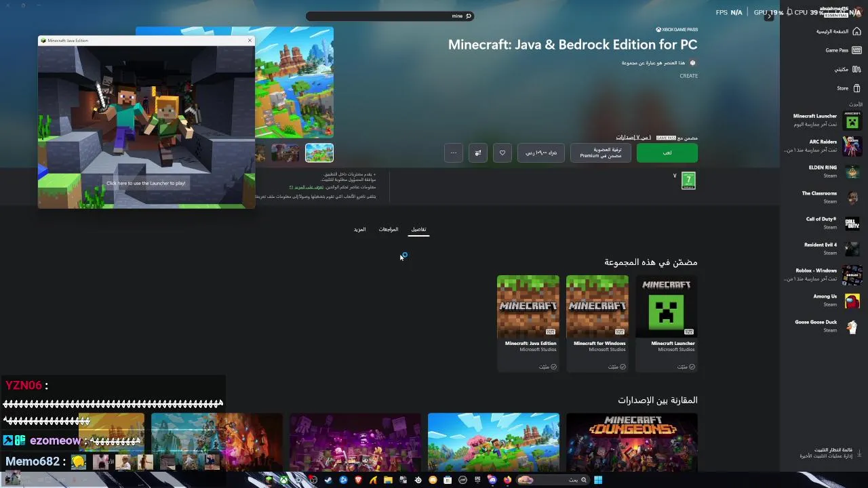This screenshot has width=868, height=488.
Task: Switch to the Details tab
Action: (x=419, y=229)
